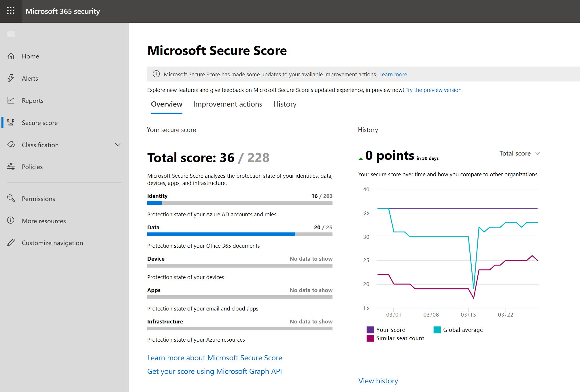Open the Total score dropdown in History
The height and width of the screenshot is (392, 580).
pyautogui.click(x=519, y=154)
